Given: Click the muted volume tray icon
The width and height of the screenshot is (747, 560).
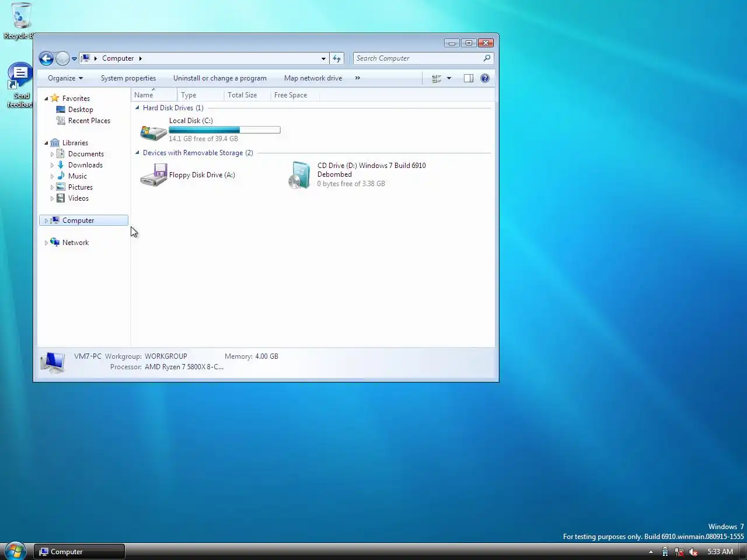Looking at the screenshot, I should pyautogui.click(x=693, y=552).
